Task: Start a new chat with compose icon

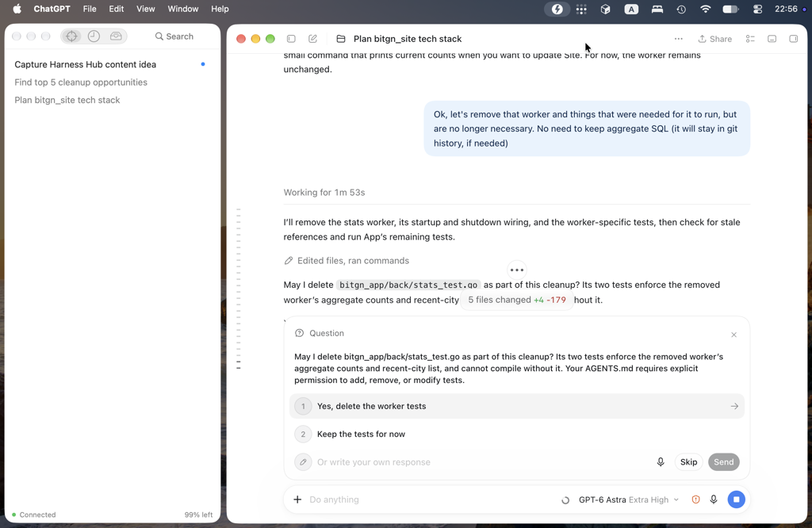Action: point(312,39)
